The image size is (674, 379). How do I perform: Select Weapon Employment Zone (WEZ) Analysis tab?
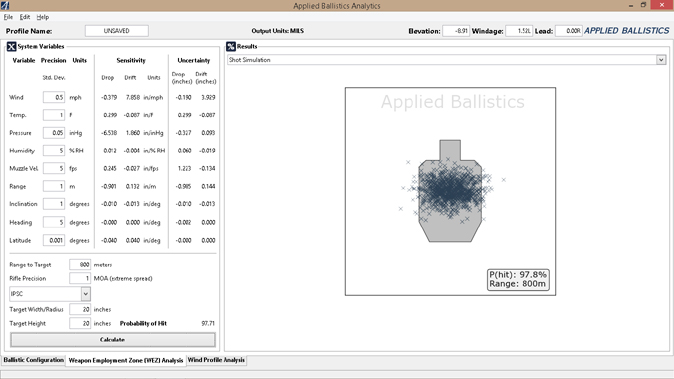(126, 360)
